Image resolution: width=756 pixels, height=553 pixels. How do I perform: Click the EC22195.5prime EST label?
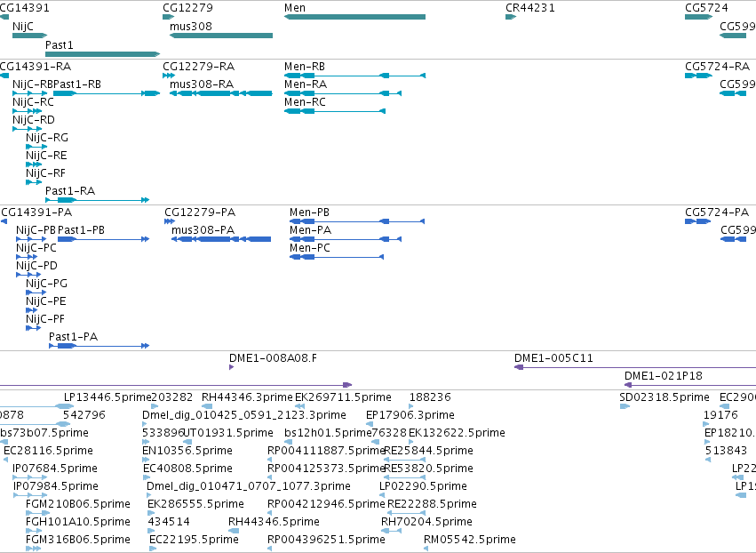click(x=194, y=540)
